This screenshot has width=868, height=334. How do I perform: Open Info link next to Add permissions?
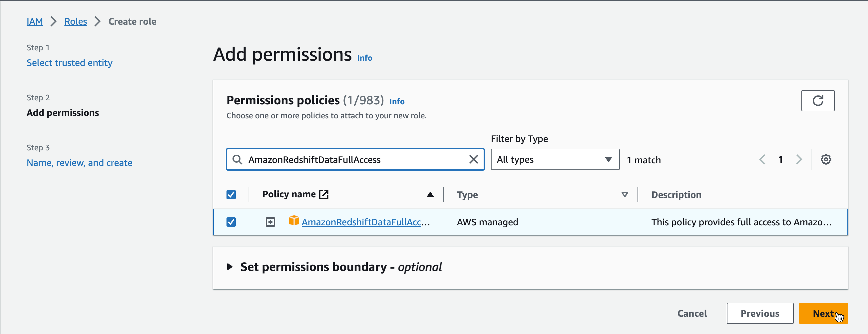pyautogui.click(x=365, y=58)
